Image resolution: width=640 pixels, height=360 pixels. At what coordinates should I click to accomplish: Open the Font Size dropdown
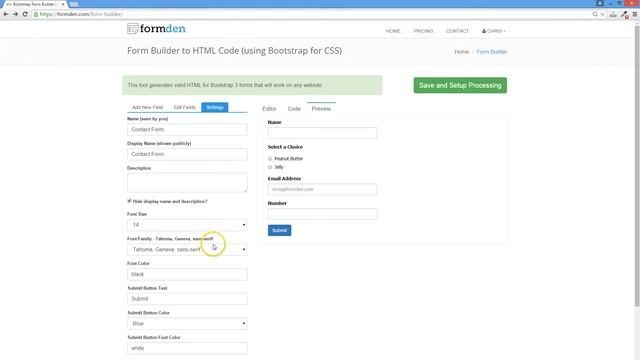[x=187, y=225]
